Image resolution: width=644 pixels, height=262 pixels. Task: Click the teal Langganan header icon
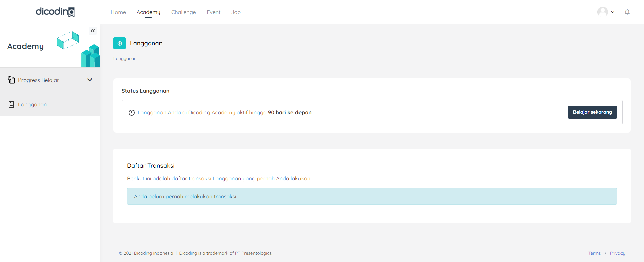click(x=120, y=43)
